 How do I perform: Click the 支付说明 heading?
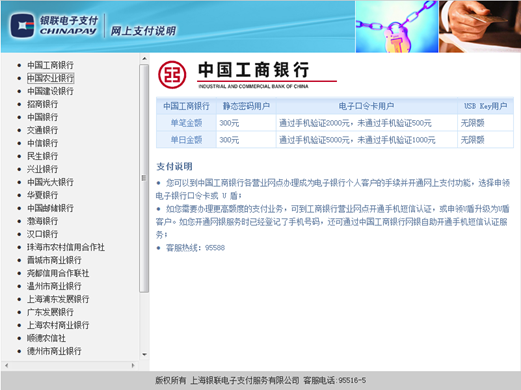pos(174,166)
